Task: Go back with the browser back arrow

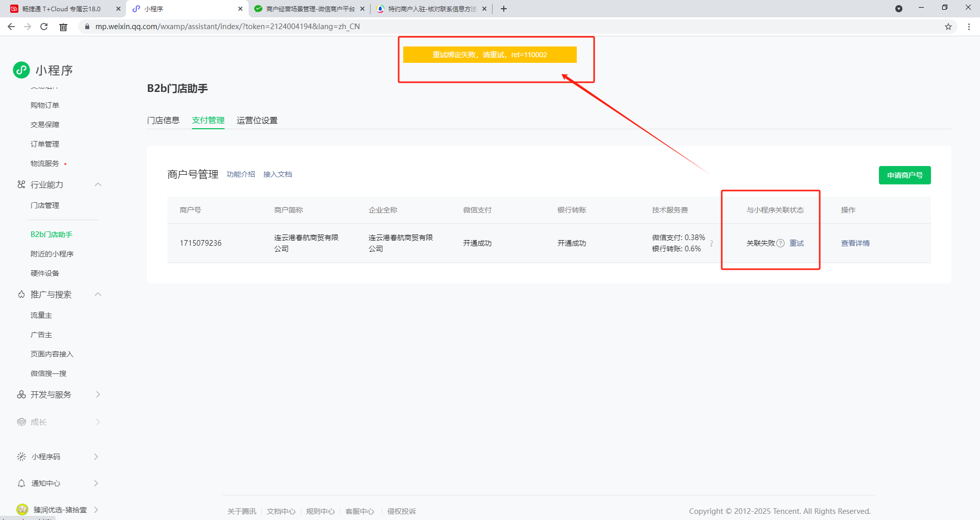Action: click(x=11, y=27)
